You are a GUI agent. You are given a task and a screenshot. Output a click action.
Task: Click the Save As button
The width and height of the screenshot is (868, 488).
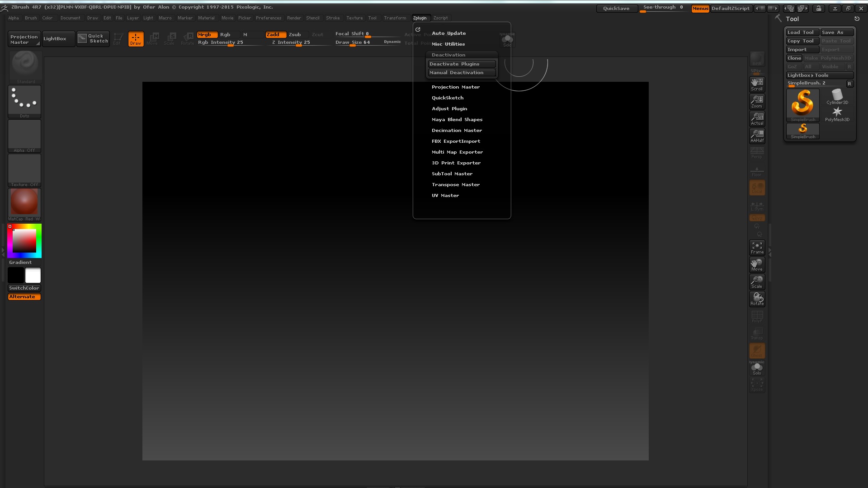[x=837, y=33]
